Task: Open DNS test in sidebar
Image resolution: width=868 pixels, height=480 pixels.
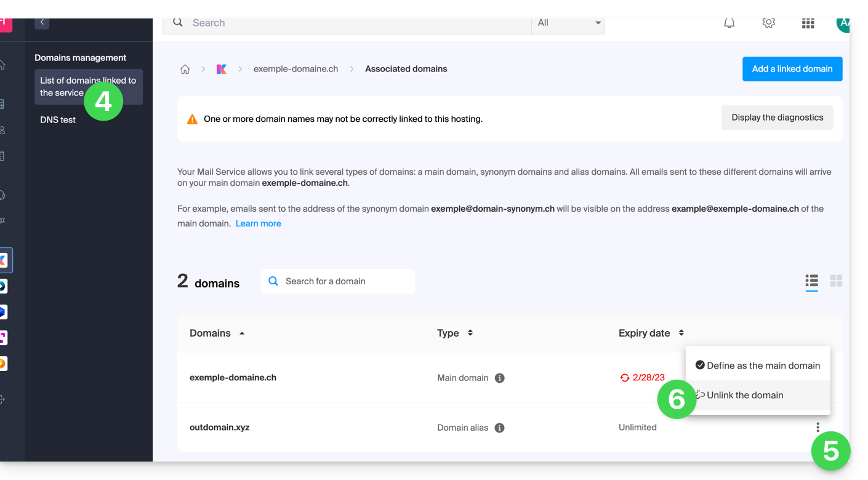Action: click(58, 120)
